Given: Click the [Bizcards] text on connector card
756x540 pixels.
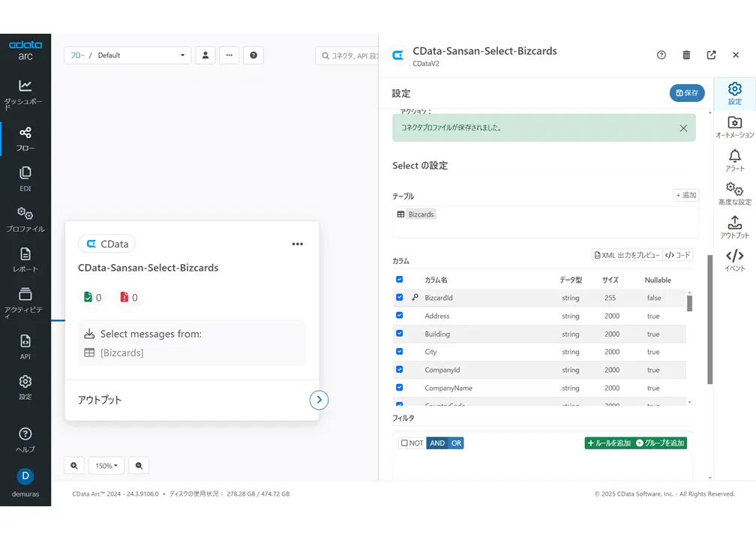Looking at the screenshot, I should [122, 352].
